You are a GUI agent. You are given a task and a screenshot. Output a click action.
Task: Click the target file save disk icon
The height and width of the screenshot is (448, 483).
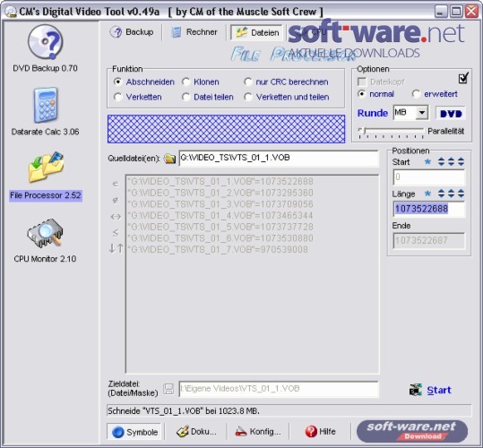[x=168, y=389]
